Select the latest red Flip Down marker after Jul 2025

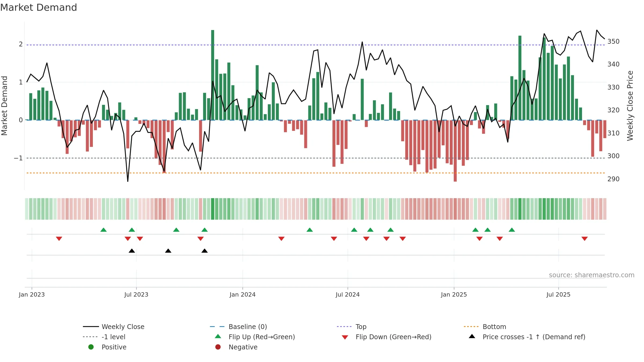pos(585,239)
